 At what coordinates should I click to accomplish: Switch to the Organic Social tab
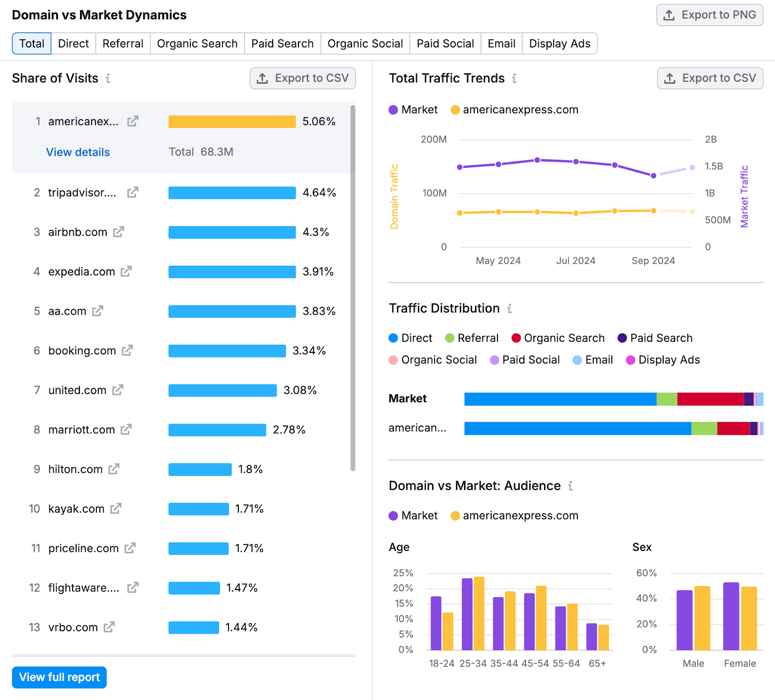(365, 44)
